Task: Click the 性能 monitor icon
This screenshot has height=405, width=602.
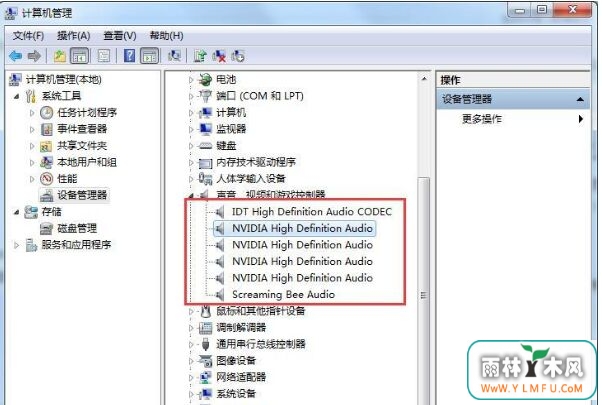Action: pos(46,179)
